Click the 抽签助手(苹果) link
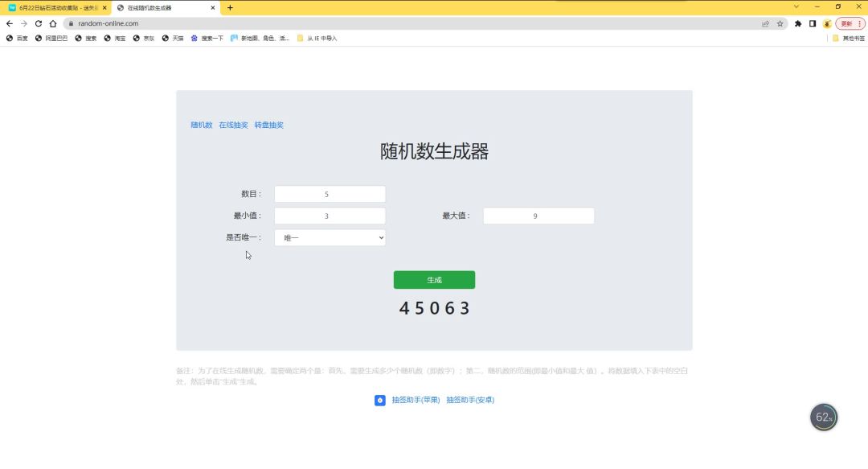The height and width of the screenshot is (469, 868). coord(416,400)
